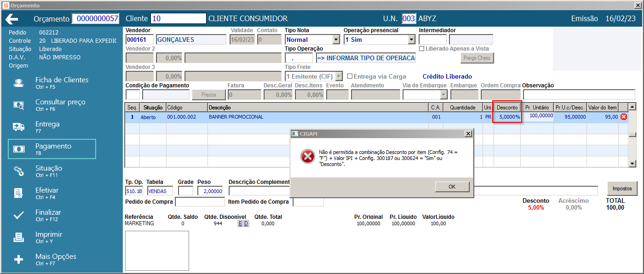644x274 pixels.
Task: Click the Vendedor code field 000161
Action: (139, 40)
